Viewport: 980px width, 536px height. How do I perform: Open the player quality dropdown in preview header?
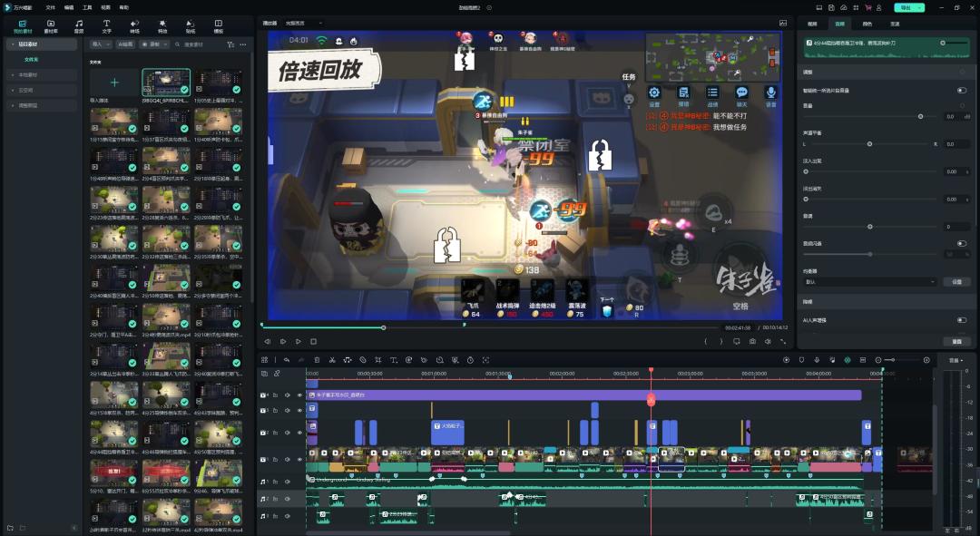pyautogui.click(x=304, y=23)
